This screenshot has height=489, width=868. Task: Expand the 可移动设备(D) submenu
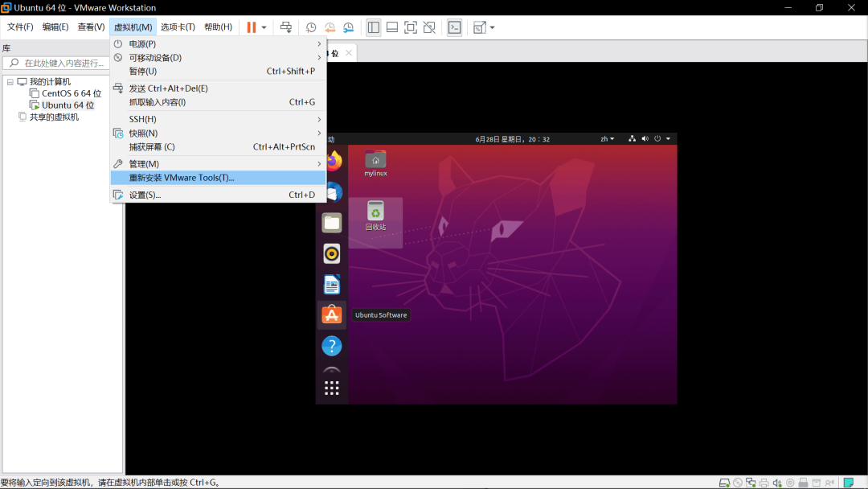[x=218, y=58]
